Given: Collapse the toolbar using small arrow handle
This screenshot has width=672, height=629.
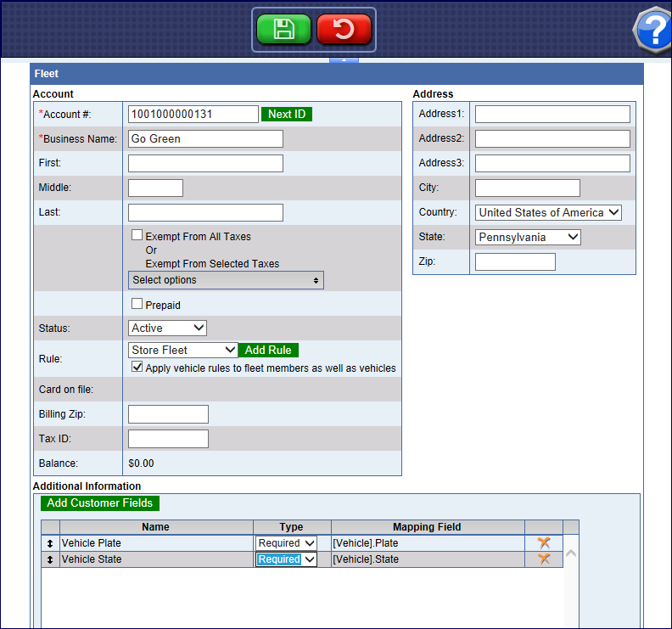Looking at the screenshot, I should (344, 60).
